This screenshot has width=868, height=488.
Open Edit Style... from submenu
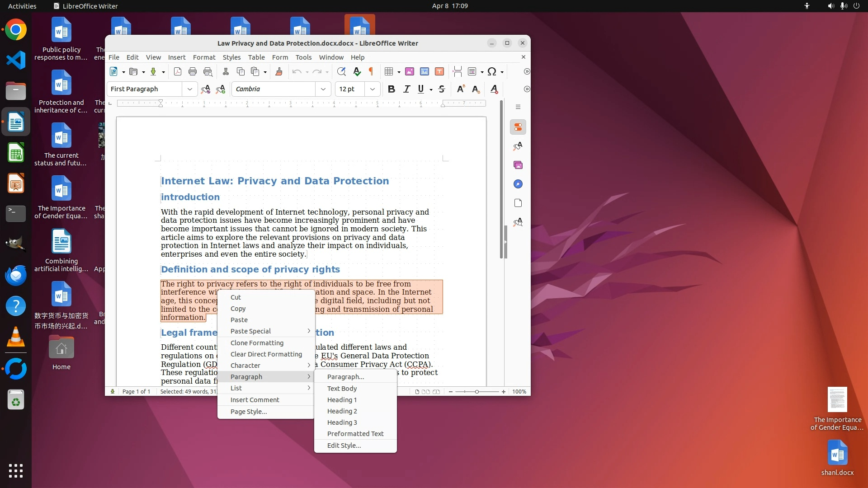tap(344, 446)
